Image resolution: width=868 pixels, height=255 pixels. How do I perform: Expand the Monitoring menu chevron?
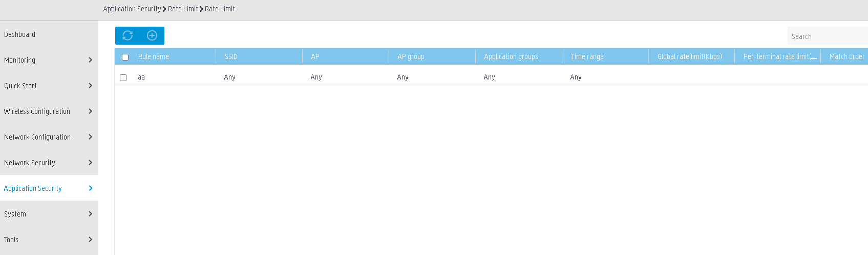(90, 60)
